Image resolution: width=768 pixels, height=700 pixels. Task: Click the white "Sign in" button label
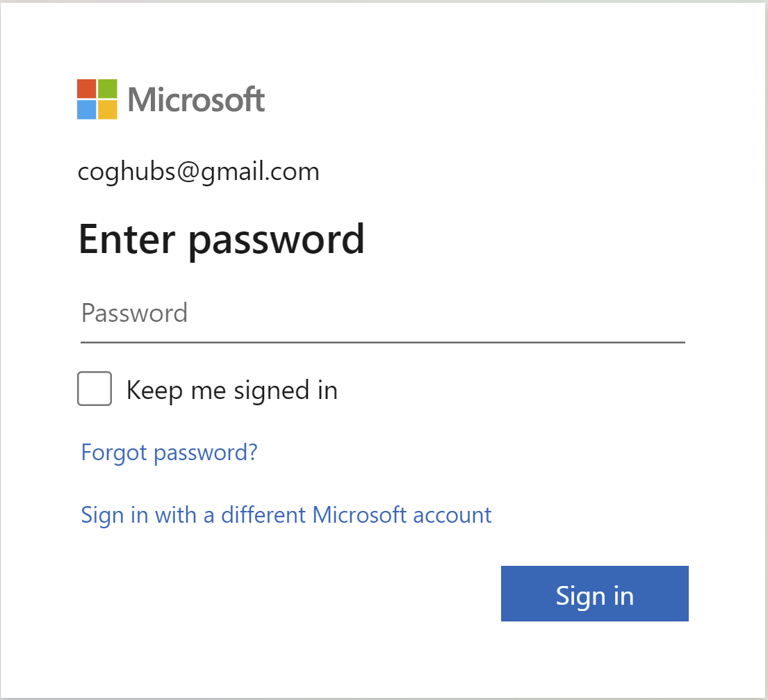[x=594, y=596]
